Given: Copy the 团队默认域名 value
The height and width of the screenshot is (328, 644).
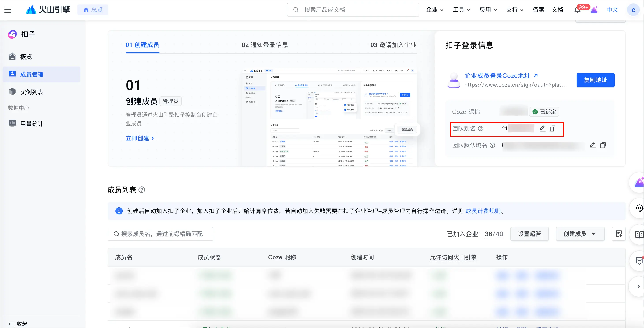Looking at the screenshot, I should pyautogui.click(x=603, y=145).
